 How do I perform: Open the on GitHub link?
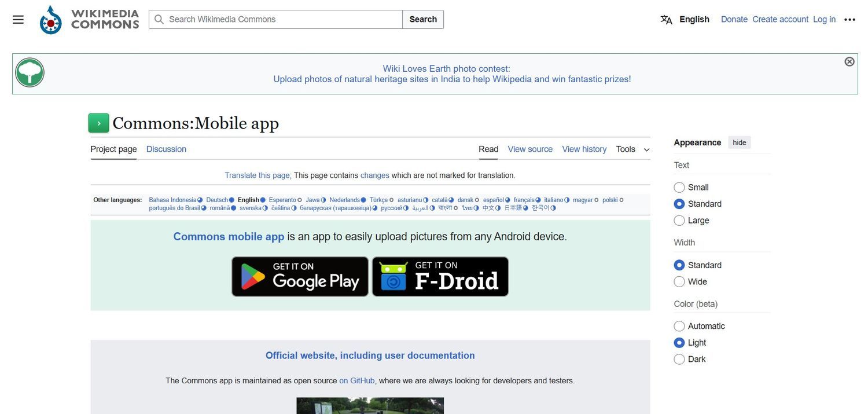(x=357, y=381)
